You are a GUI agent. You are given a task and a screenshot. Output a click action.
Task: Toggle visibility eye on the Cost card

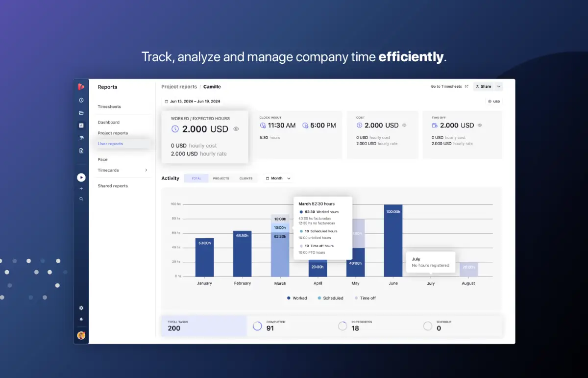click(404, 126)
